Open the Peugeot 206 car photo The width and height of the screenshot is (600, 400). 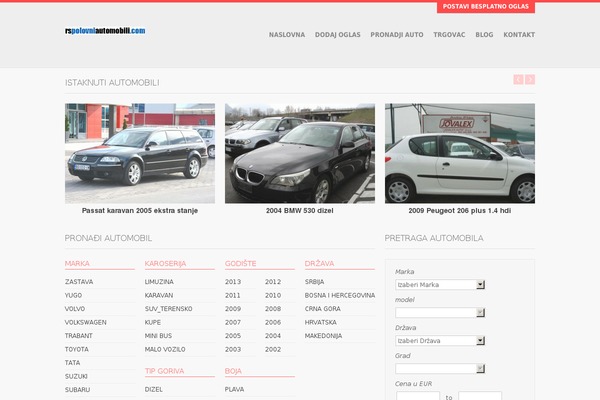[460, 153]
